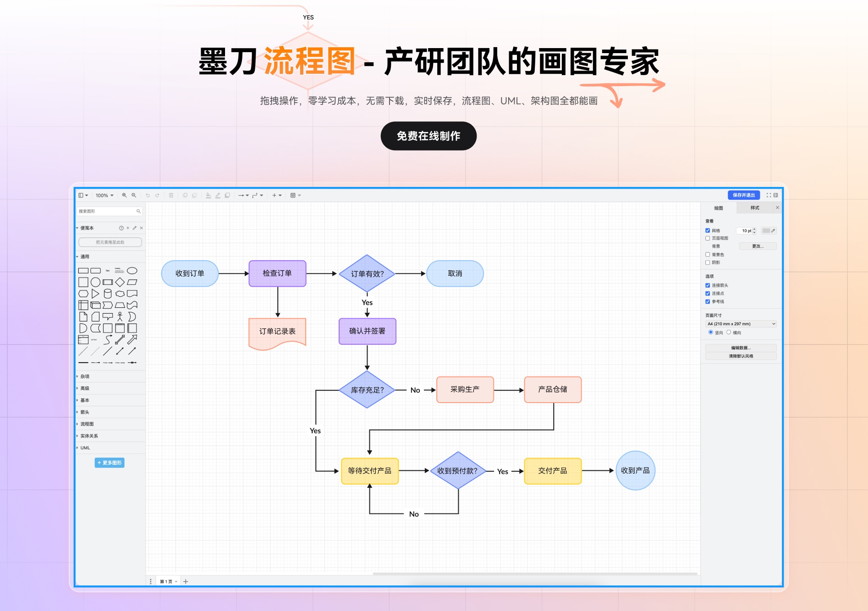Image resolution: width=868 pixels, height=611 pixels.
Task: Open the table insert dropdown
Action: (296, 195)
